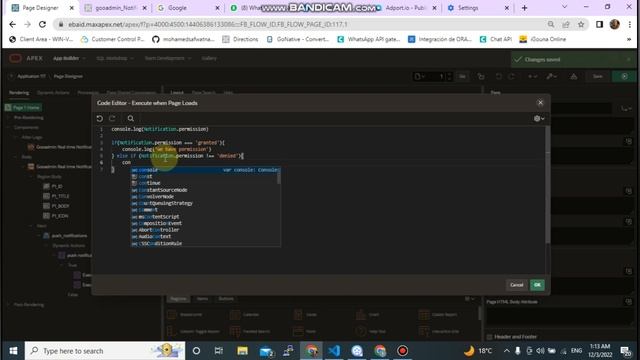Choose 'continue' keyword suggestion
Image resolution: width=640 pixels, height=360 pixels.
(x=204, y=183)
